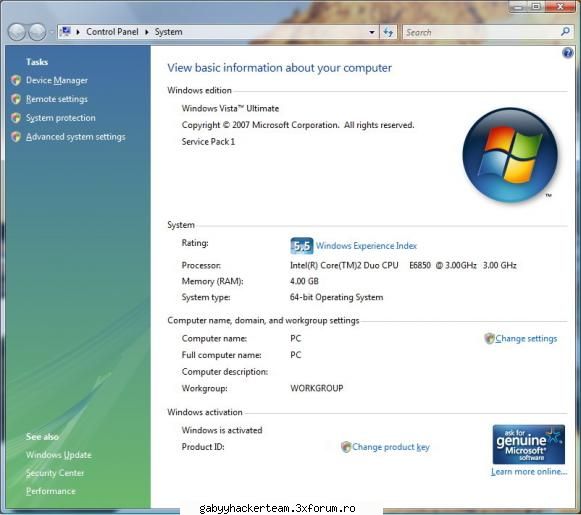Click shield icon next to Change product key

(x=346, y=447)
